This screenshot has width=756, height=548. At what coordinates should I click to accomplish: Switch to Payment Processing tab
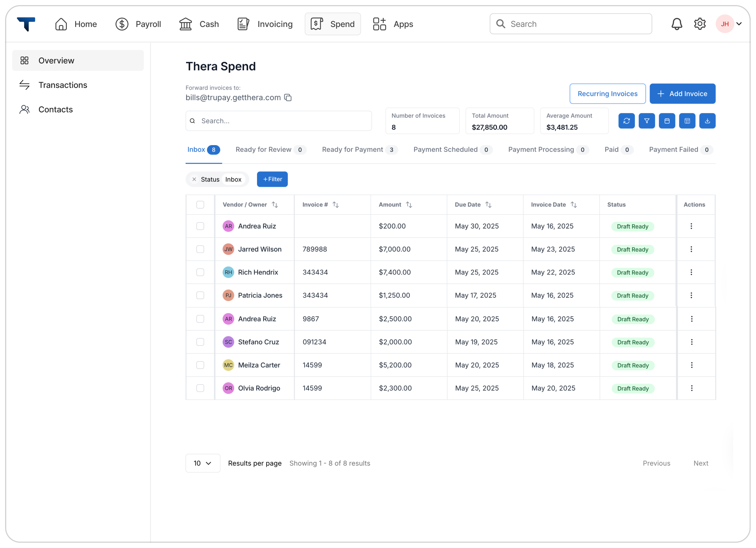pyautogui.click(x=548, y=150)
